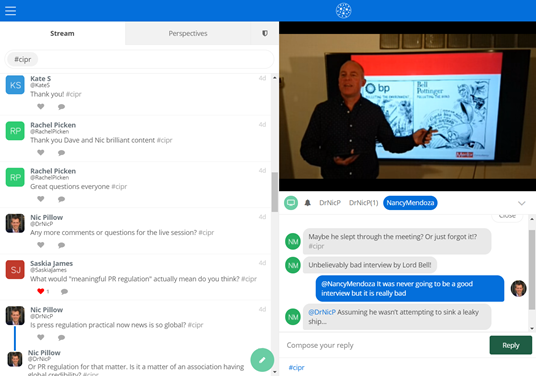Screen dimensions: 536x376
Task: Click the green Reply button
Action: [510, 345]
